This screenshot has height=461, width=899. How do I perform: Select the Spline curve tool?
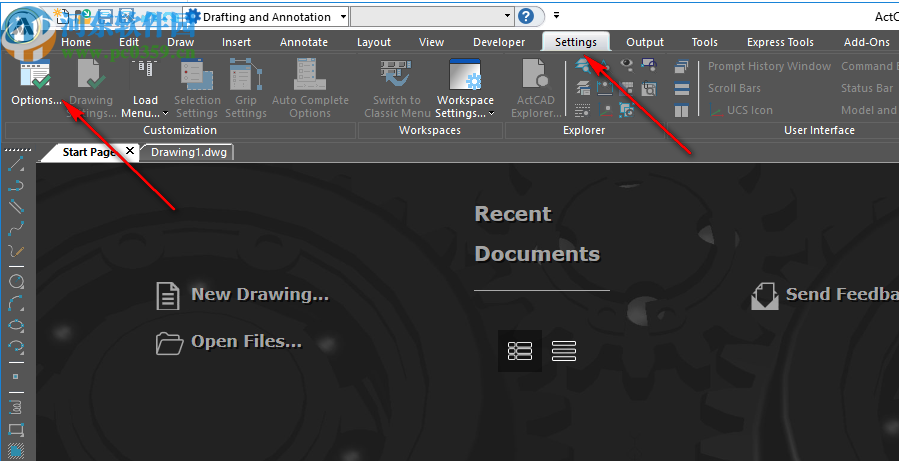(16, 228)
